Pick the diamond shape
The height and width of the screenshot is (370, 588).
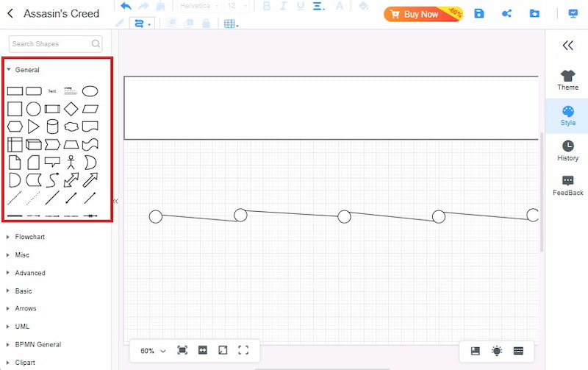[71, 109]
